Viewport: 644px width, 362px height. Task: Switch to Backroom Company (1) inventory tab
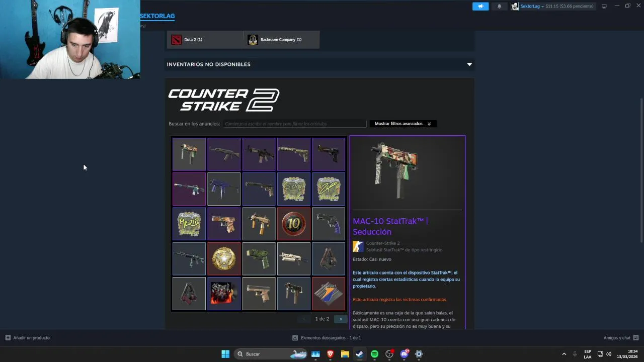click(282, 40)
